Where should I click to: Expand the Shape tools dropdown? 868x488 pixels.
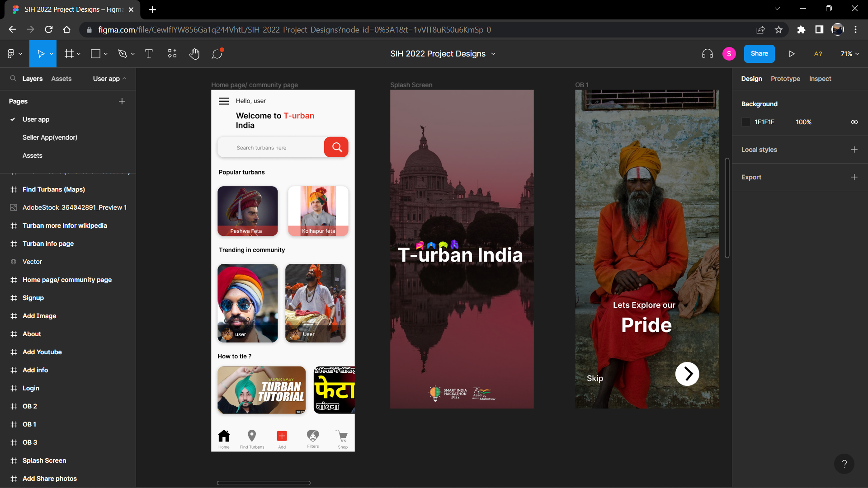coord(106,53)
